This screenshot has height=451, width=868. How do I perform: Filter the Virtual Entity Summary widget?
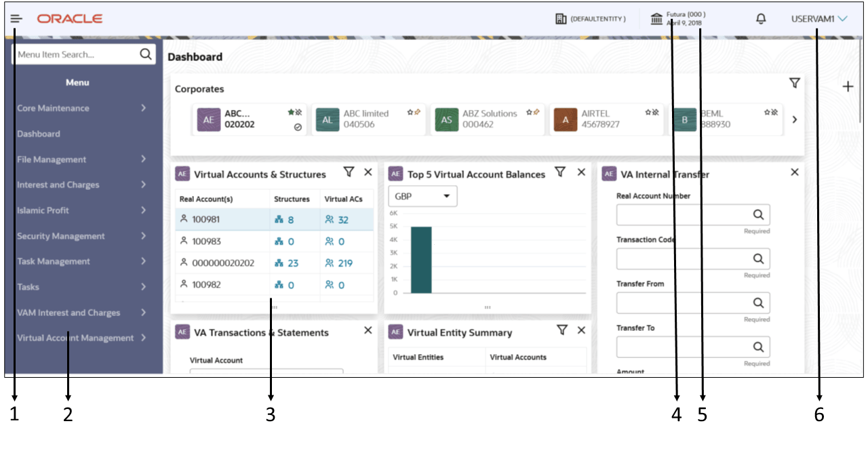(561, 330)
